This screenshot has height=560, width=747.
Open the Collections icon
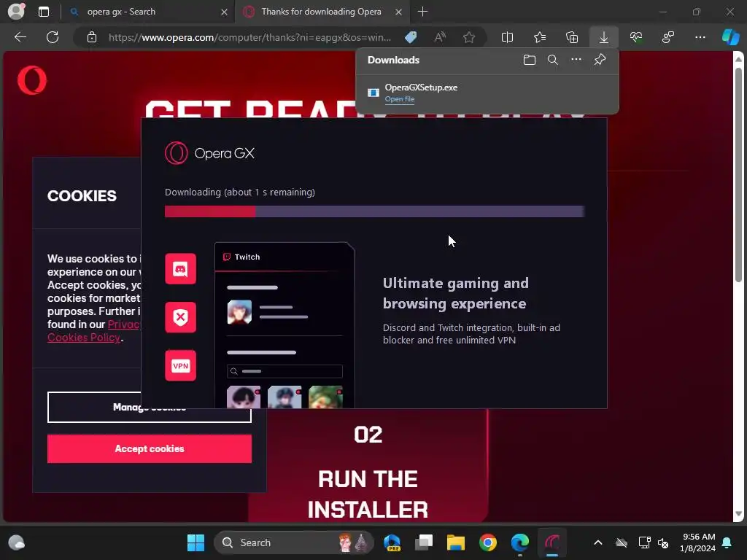(572, 37)
